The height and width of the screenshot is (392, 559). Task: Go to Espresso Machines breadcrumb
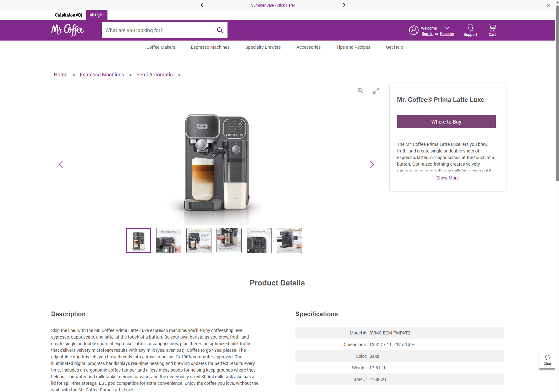coord(102,75)
